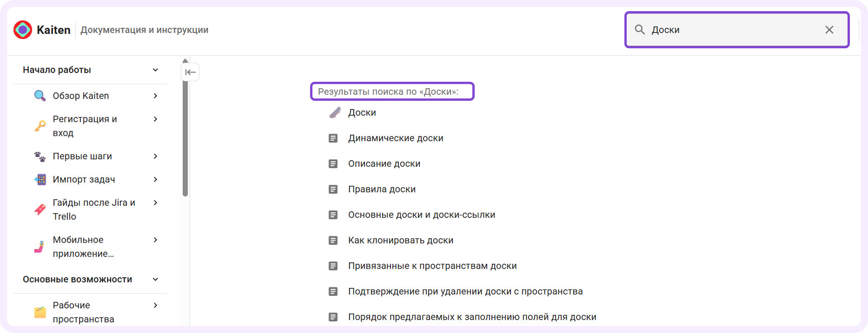
Task: Open the Доски search result
Action: [x=362, y=112]
